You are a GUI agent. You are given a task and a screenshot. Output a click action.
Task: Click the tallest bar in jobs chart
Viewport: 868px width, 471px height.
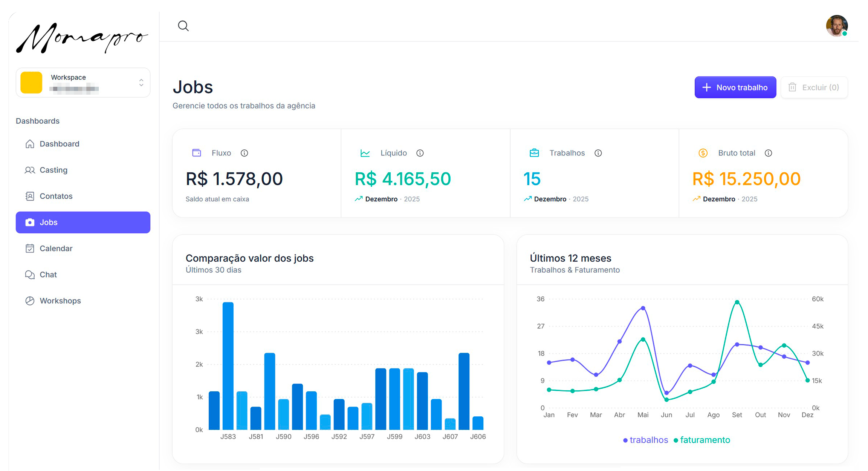pos(228,366)
